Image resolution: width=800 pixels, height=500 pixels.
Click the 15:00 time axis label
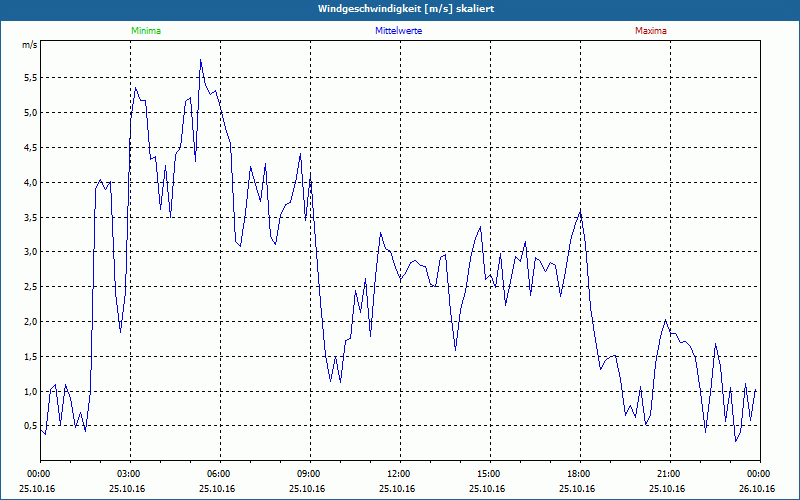(490, 474)
